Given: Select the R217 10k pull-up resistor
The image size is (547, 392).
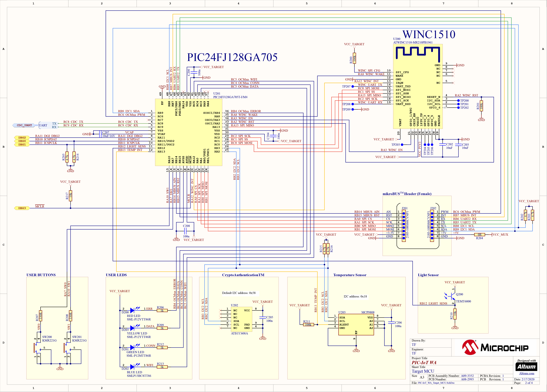Looking at the screenshot, I should [70, 196].
